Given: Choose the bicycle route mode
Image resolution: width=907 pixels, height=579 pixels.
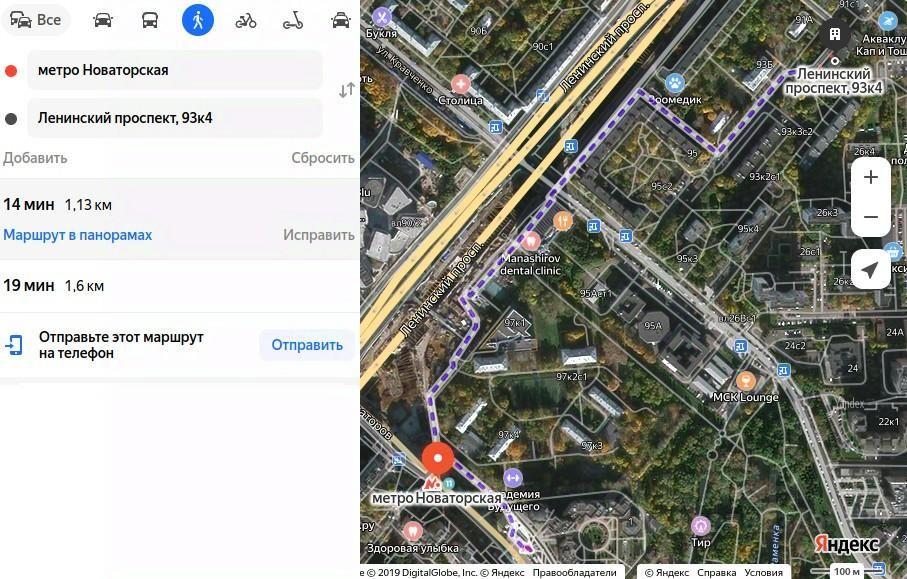Looking at the screenshot, I should coord(246,21).
